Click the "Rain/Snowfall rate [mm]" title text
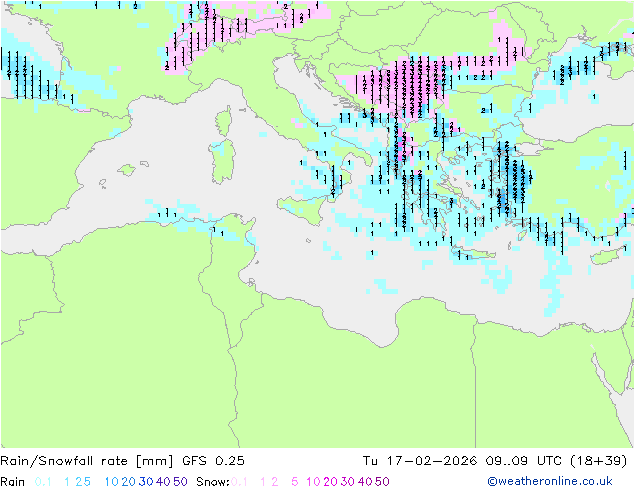This screenshot has width=634, height=490. 87,461
